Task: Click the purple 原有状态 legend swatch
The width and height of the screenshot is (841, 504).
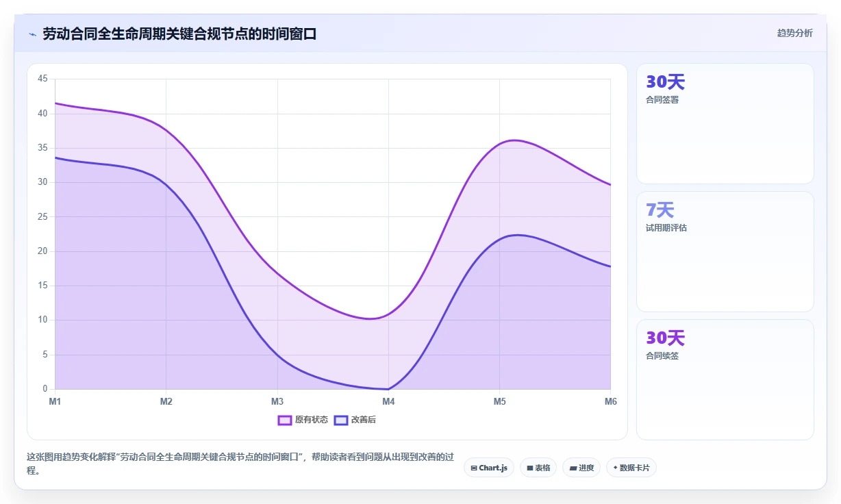Action: (285, 420)
